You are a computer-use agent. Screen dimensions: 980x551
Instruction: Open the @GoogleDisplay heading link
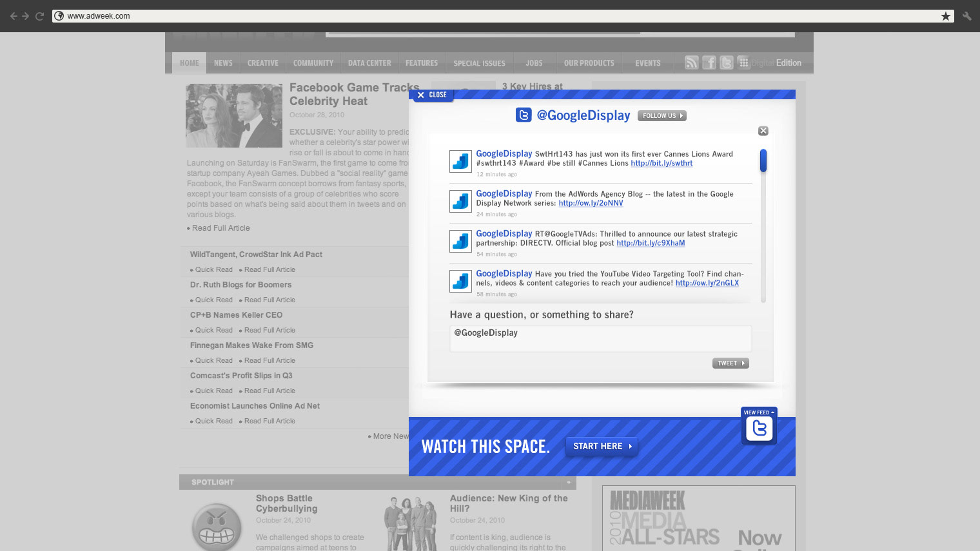[583, 115]
